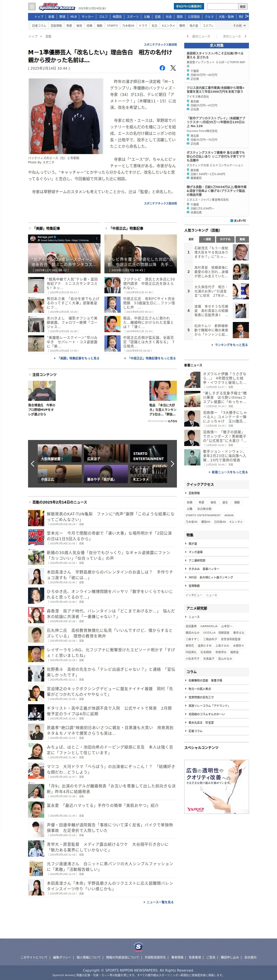Select the 最新 ranking tab
This screenshot has width=277, height=980.
(191, 239)
